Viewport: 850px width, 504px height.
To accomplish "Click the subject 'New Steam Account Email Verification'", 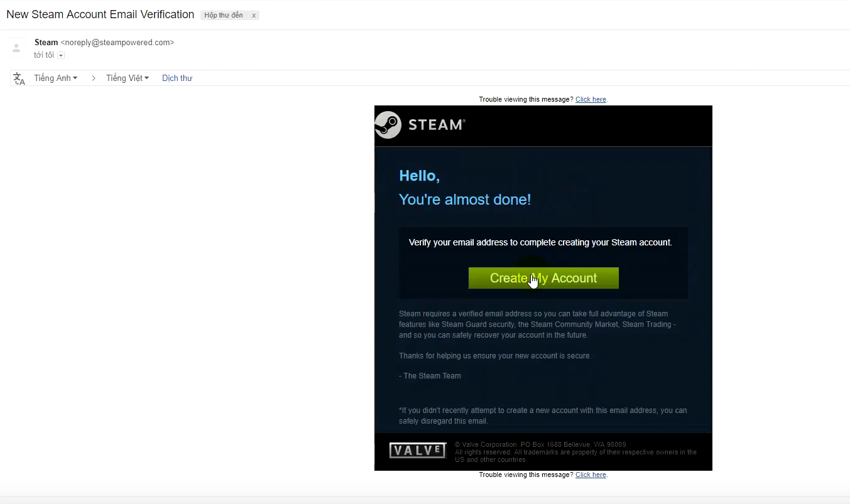I will tap(100, 14).
